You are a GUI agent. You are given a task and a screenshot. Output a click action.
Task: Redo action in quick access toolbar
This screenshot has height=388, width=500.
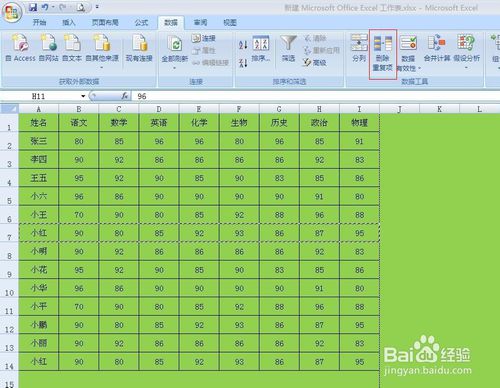[62, 7]
